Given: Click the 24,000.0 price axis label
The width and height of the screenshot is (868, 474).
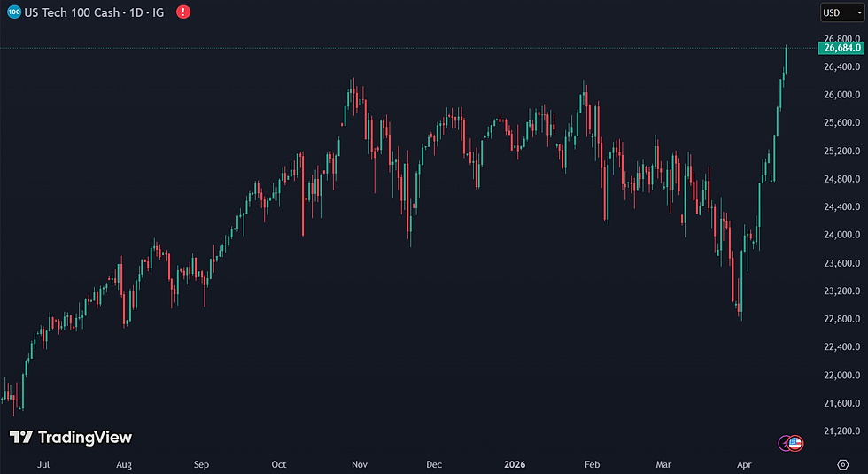Looking at the screenshot, I should click(842, 235).
